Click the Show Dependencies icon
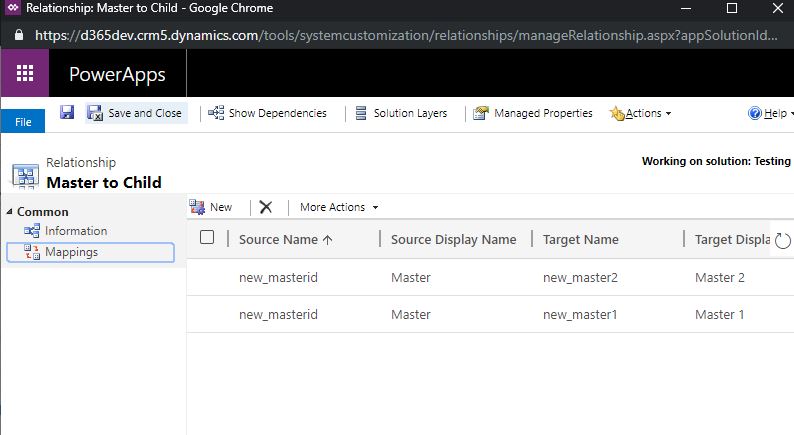The height and width of the screenshot is (435, 794). point(216,112)
